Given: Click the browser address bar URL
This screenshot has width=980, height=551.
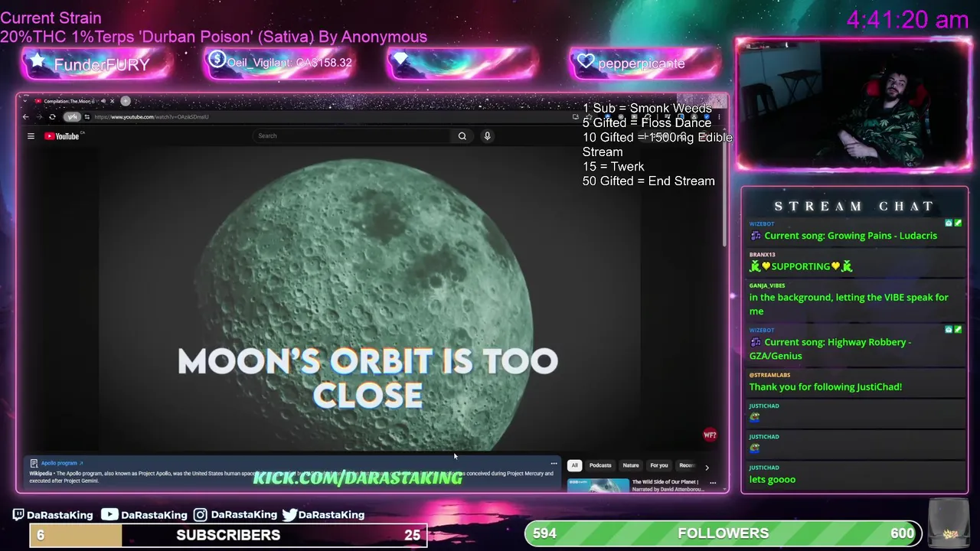Looking at the screenshot, I should (152, 117).
